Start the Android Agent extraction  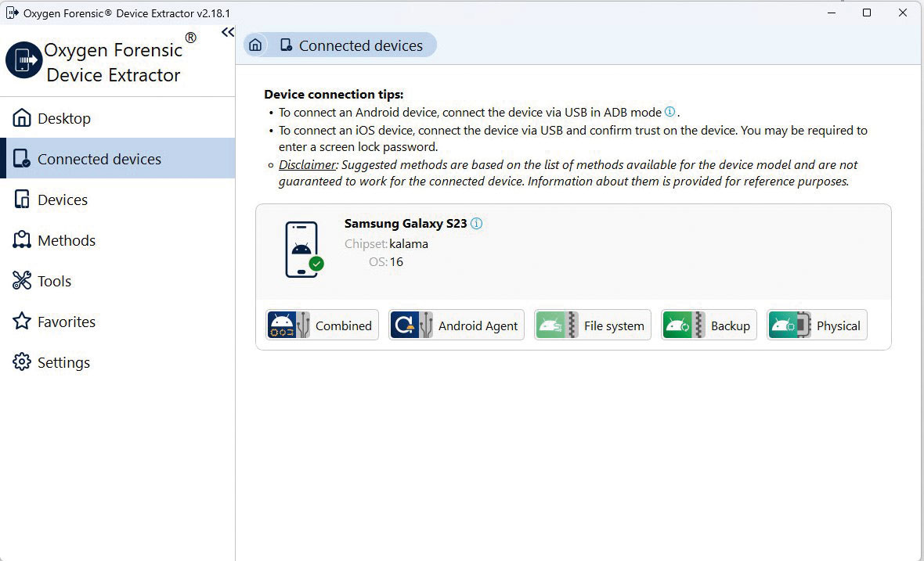pyautogui.click(x=456, y=325)
